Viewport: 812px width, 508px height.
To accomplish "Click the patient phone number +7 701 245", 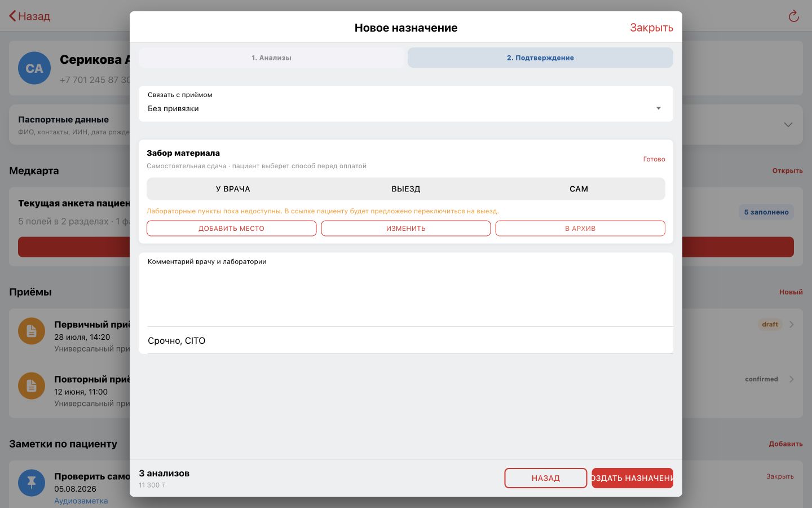I will [95, 80].
